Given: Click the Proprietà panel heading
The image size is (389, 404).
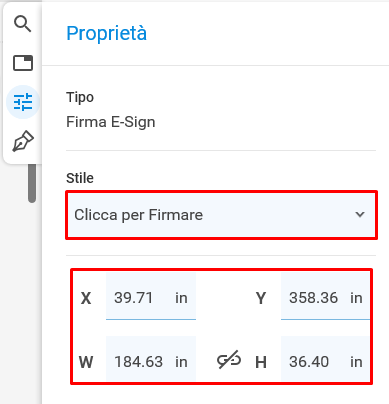Looking at the screenshot, I should pyautogui.click(x=106, y=33).
